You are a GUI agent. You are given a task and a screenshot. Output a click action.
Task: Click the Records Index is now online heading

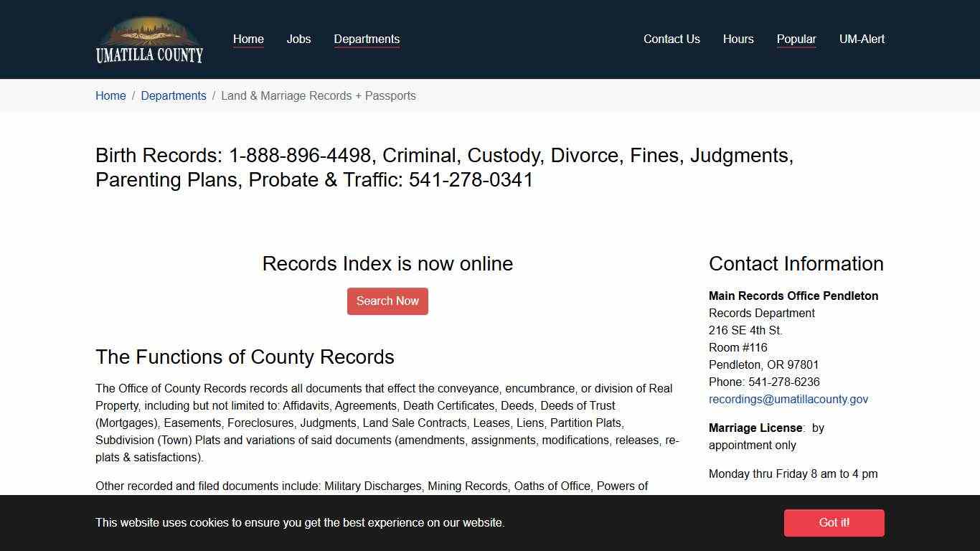click(x=387, y=264)
